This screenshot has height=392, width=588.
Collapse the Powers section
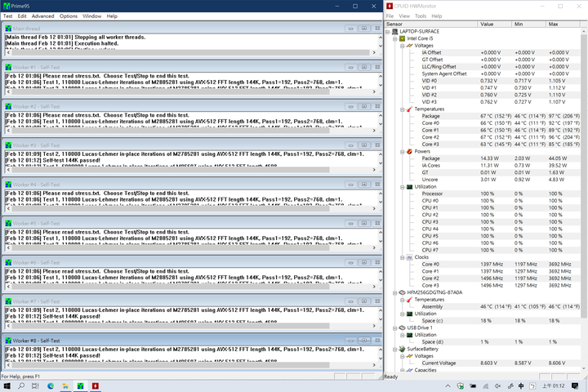[x=402, y=152]
